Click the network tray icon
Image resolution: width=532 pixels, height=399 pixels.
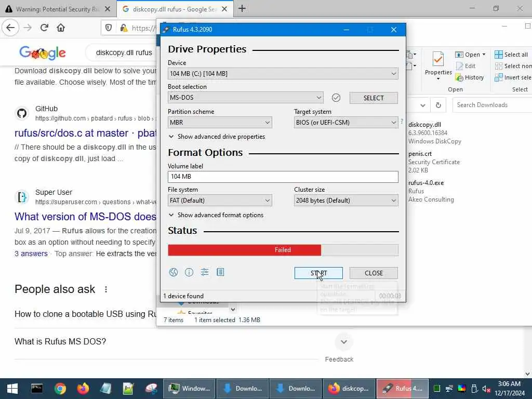coord(449,389)
